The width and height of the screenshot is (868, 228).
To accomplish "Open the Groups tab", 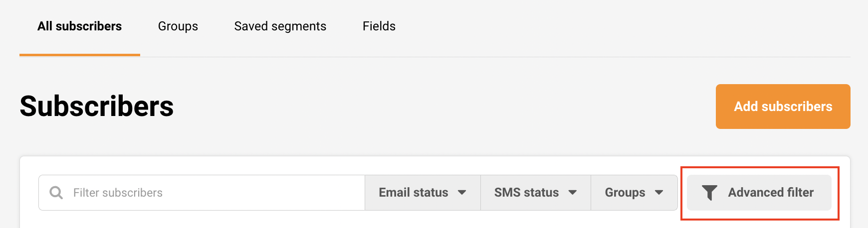I will [178, 26].
